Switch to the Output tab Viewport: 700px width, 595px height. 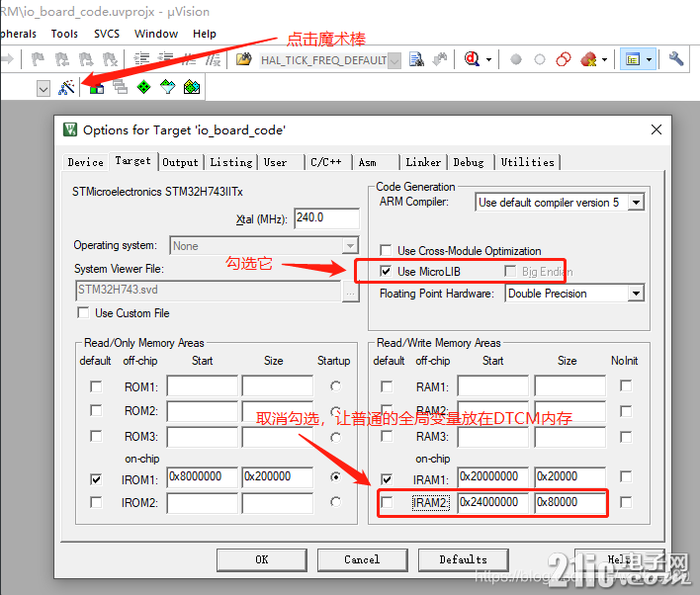point(180,162)
